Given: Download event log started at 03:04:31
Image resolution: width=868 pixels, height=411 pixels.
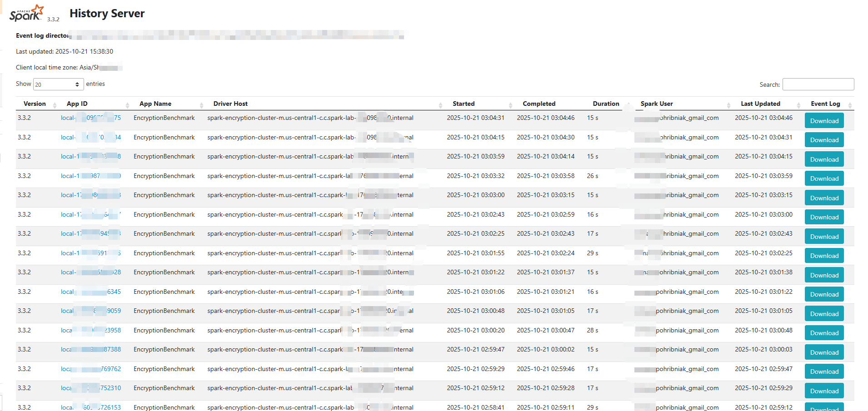Looking at the screenshot, I should 824,121.
